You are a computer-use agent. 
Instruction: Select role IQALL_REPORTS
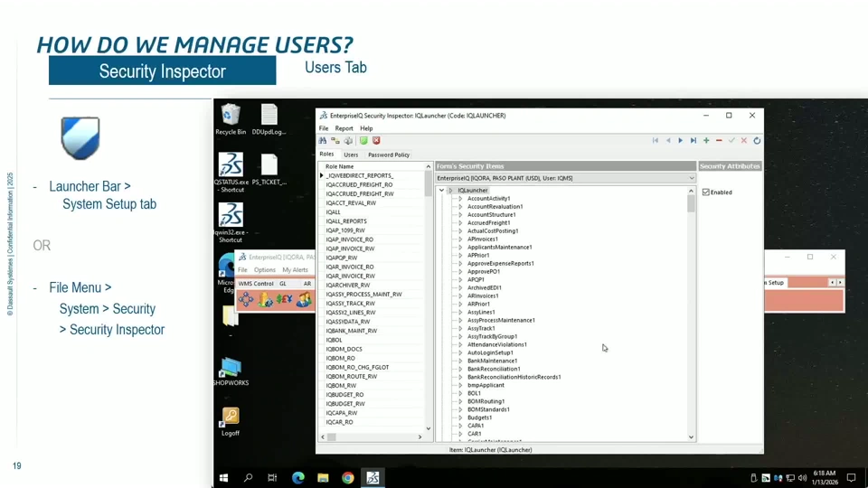pyautogui.click(x=346, y=221)
